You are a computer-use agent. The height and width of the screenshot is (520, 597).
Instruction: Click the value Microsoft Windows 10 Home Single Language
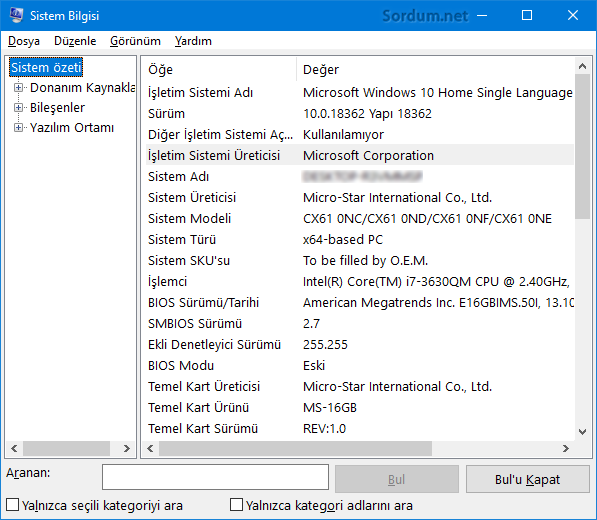click(438, 93)
